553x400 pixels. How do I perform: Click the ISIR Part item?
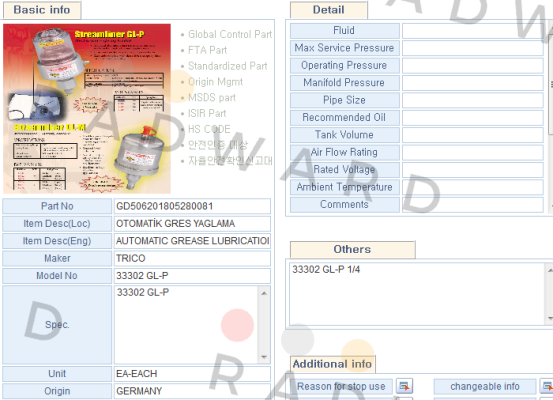(207, 114)
